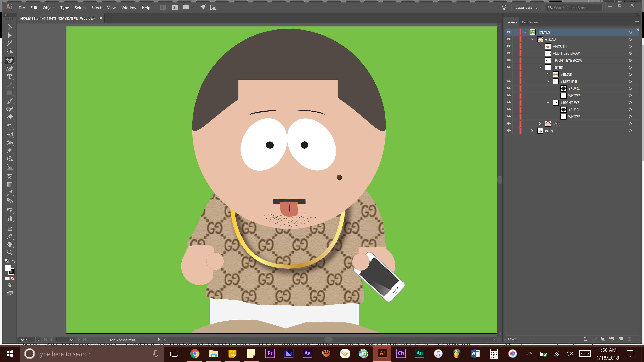Open the Window menu
This screenshot has height=362, width=644.
point(128,8)
